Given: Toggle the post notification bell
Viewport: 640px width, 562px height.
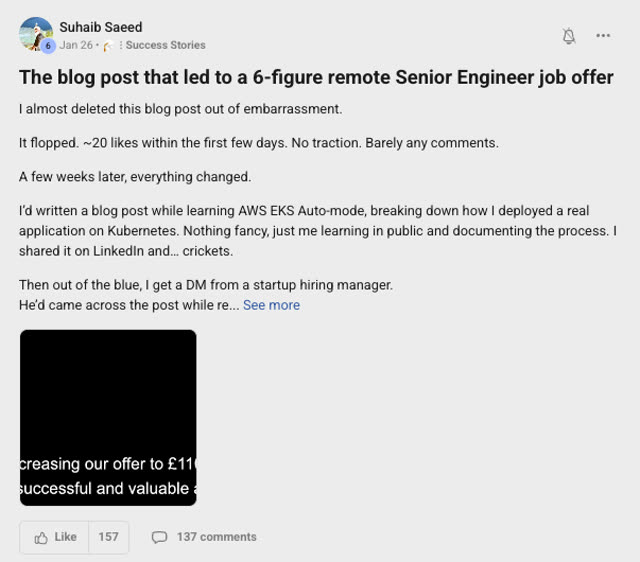Looking at the screenshot, I should click(569, 36).
